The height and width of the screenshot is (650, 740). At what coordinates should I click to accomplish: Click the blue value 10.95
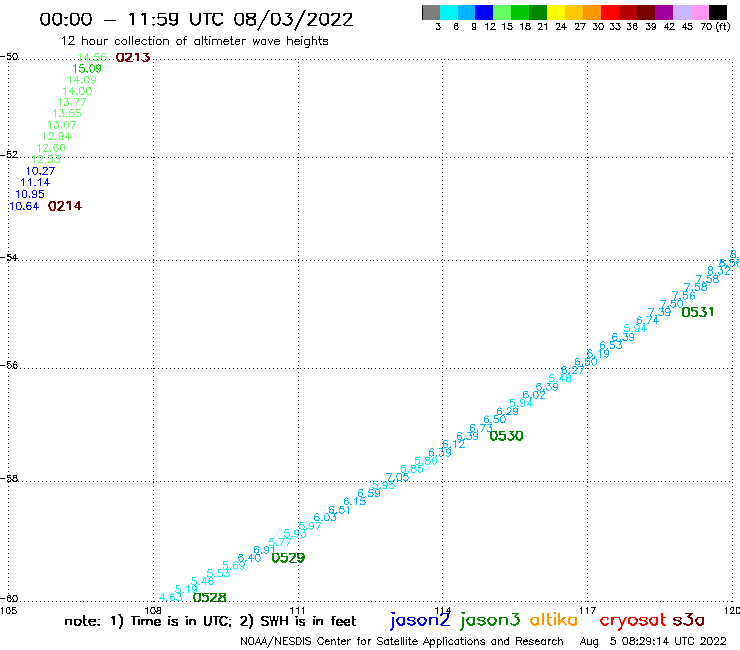30,194
